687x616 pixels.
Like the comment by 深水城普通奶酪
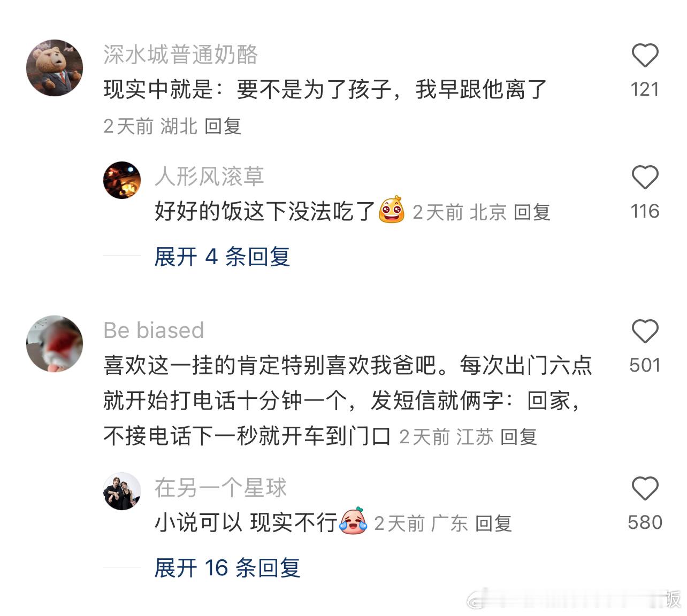(x=645, y=56)
